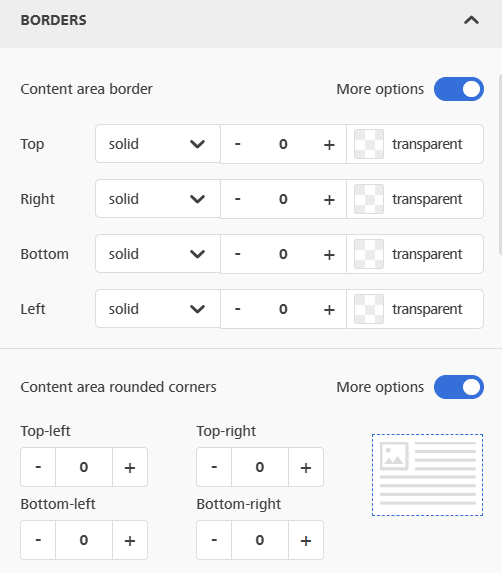The image size is (502, 573).
Task: Increase the Top-left corner radius
Action: click(x=130, y=467)
